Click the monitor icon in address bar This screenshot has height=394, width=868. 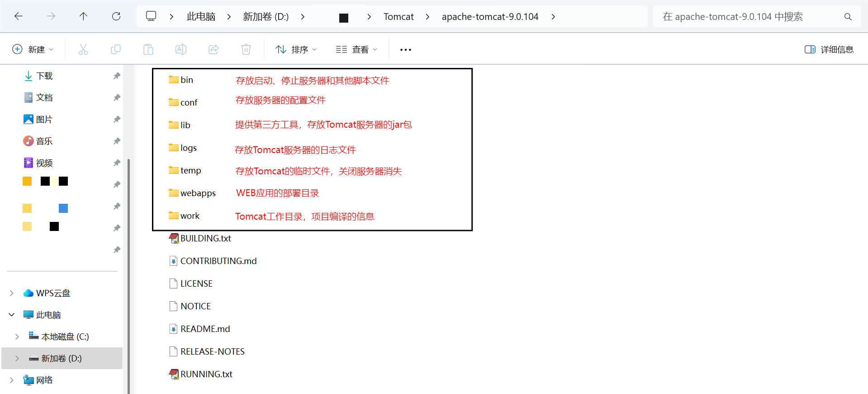[151, 16]
